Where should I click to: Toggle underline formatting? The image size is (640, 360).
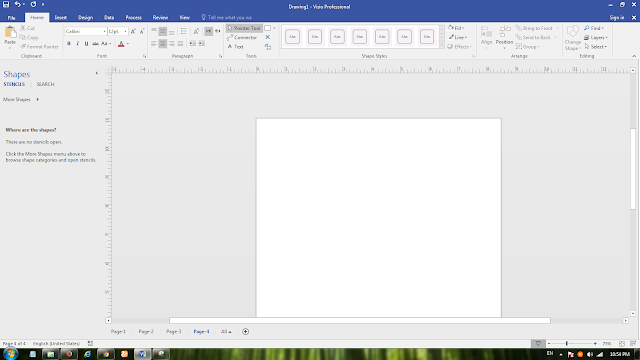[86, 44]
